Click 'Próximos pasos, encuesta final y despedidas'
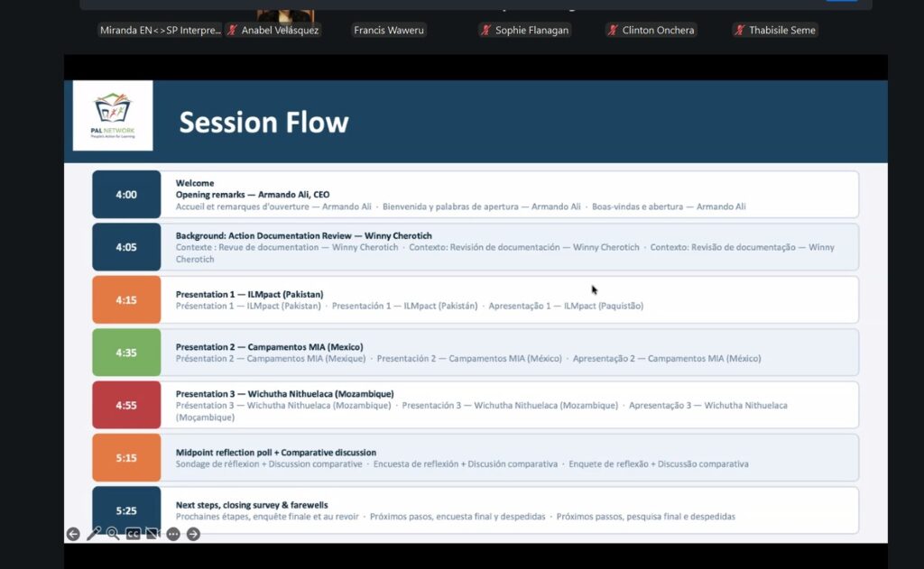924x569 pixels. [x=457, y=517]
